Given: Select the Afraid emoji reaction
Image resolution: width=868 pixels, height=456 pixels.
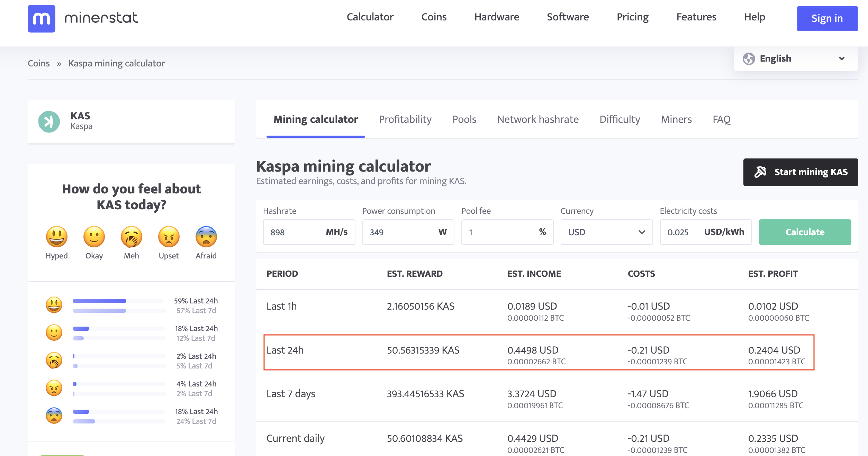Looking at the screenshot, I should click(206, 237).
